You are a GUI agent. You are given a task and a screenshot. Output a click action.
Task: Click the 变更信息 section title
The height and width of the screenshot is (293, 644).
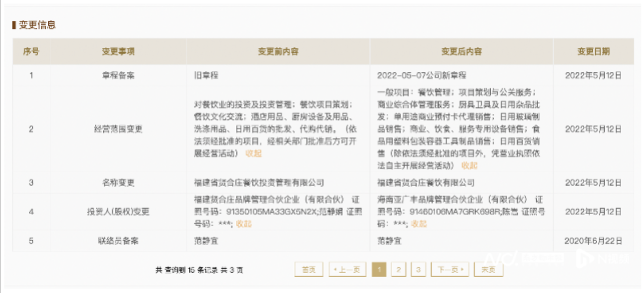37,25
